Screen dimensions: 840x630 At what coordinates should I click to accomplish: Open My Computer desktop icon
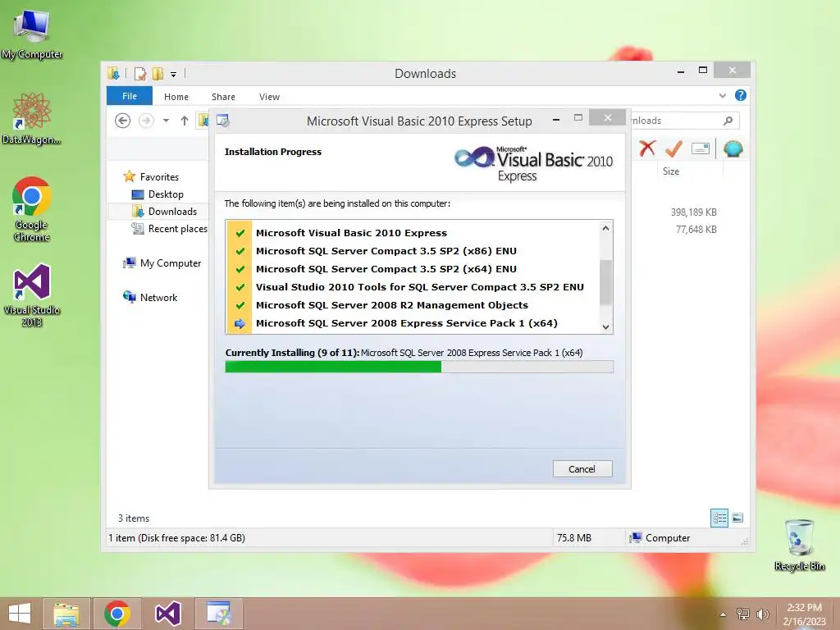[x=32, y=34]
